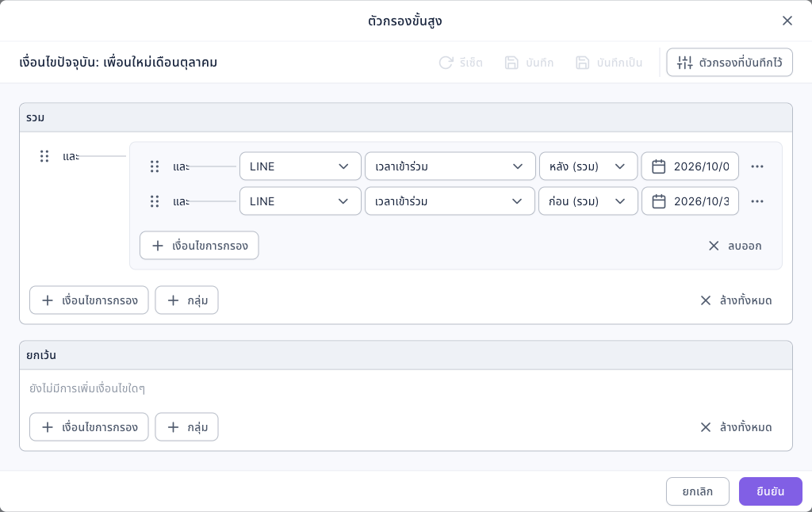Open the date field showing 2026/10/0

pyautogui.click(x=691, y=166)
